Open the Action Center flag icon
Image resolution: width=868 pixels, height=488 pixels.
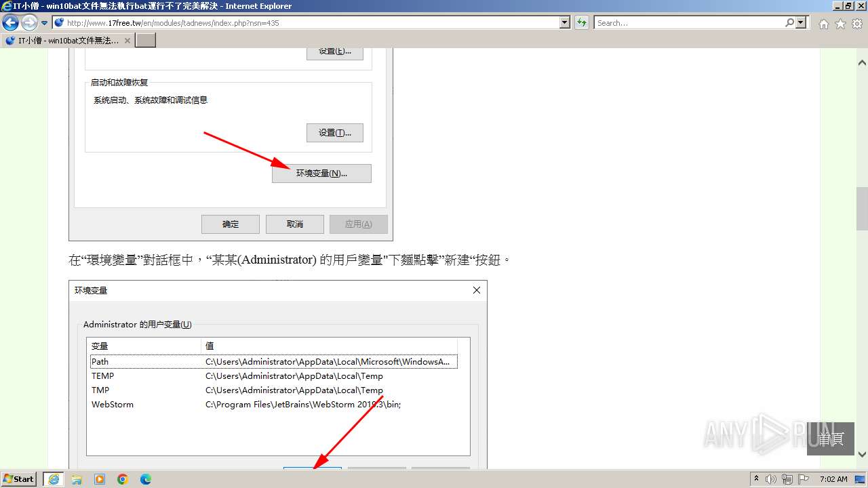[x=804, y=479]
